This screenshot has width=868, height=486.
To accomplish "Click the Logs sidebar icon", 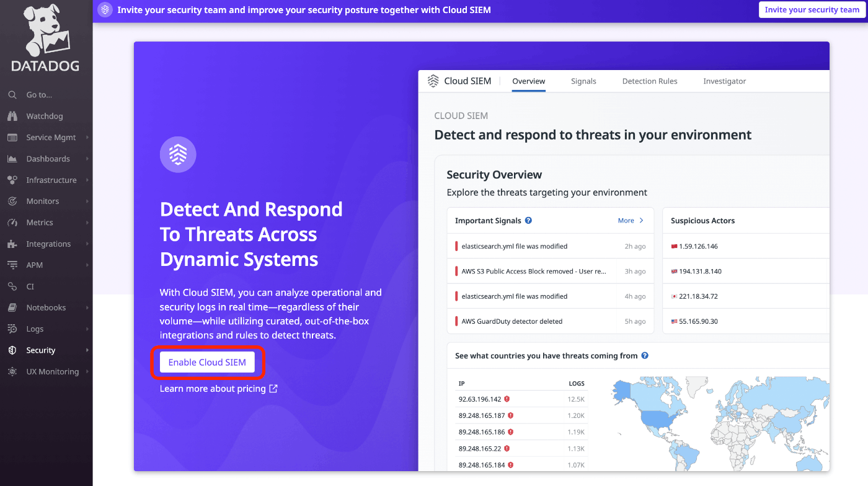I will tap(12, 329).
